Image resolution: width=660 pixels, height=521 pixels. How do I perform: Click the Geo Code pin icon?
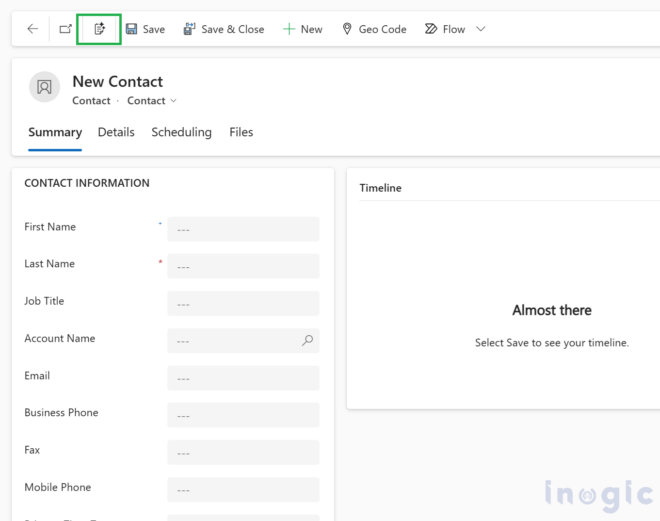click(347, 29)
